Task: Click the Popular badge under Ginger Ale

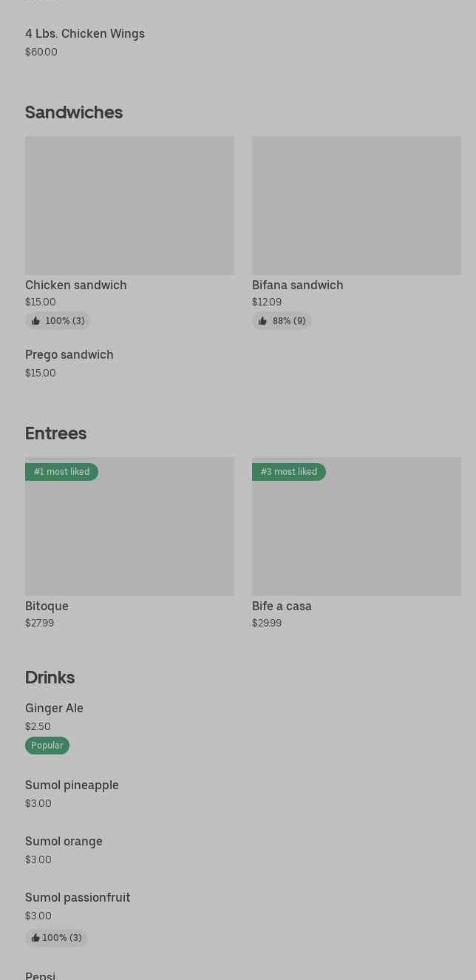Action: pyautogui.click(x=47, y=746)
